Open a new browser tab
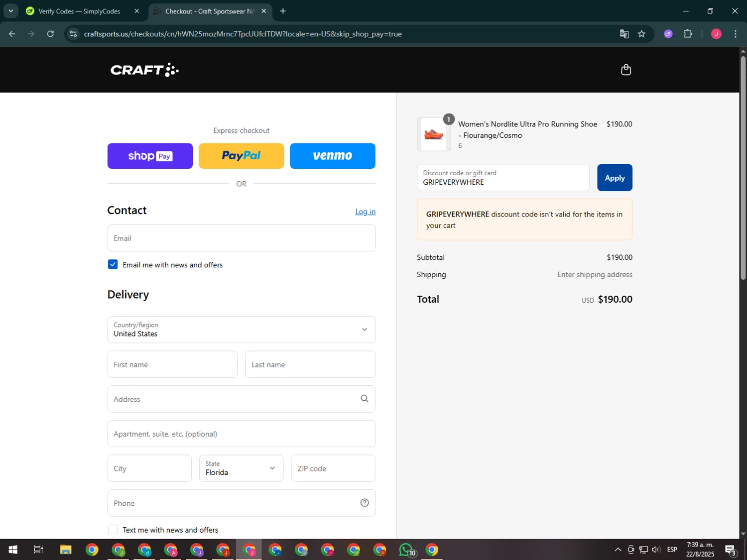The width and height of the screenshot is (747, 560). (x=283, y=11)
